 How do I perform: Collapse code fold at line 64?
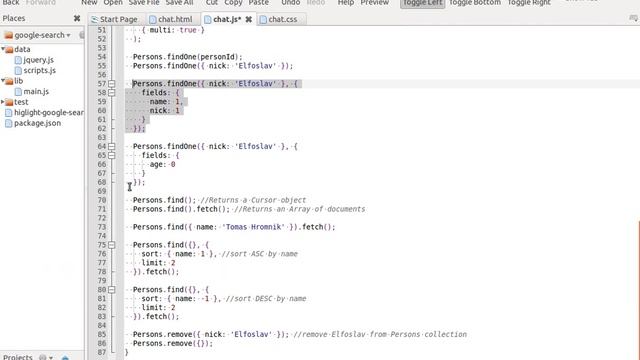coord(112,146)
